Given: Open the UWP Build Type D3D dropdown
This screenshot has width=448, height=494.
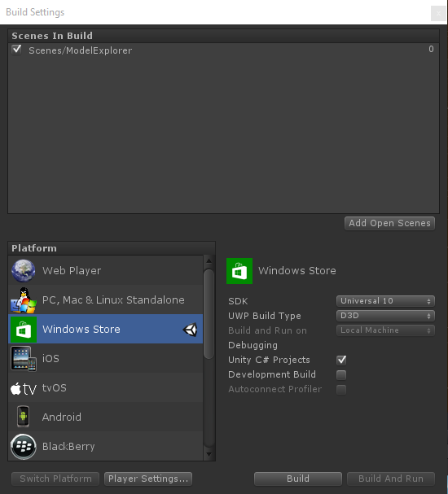Looking at the screenshot, I should 385,316.
